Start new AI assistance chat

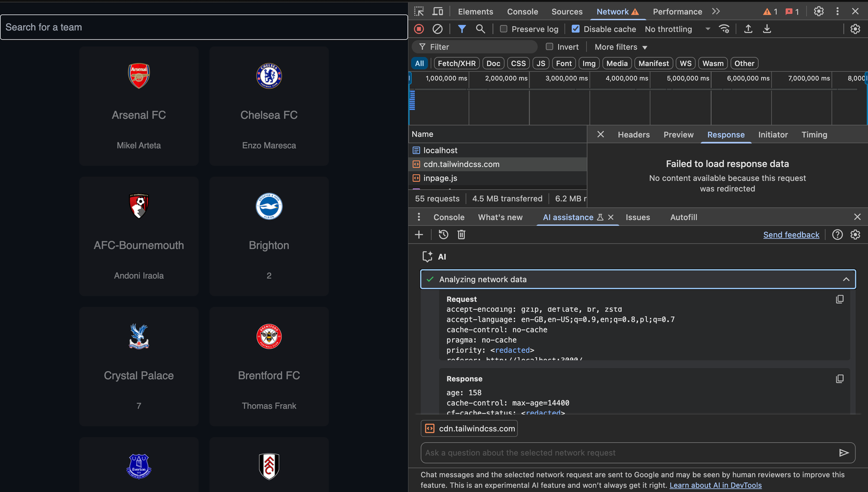point(419,234)
